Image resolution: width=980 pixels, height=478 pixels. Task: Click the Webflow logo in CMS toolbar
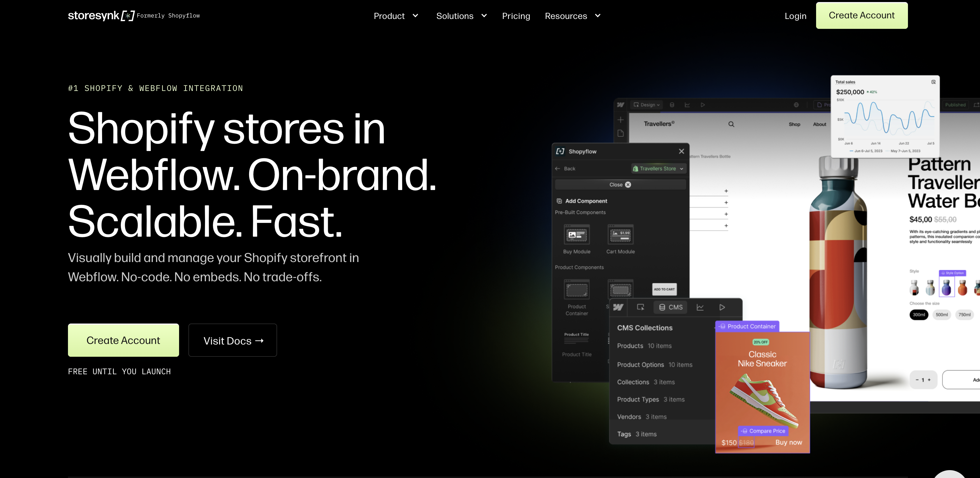click(x=619, y=307)
